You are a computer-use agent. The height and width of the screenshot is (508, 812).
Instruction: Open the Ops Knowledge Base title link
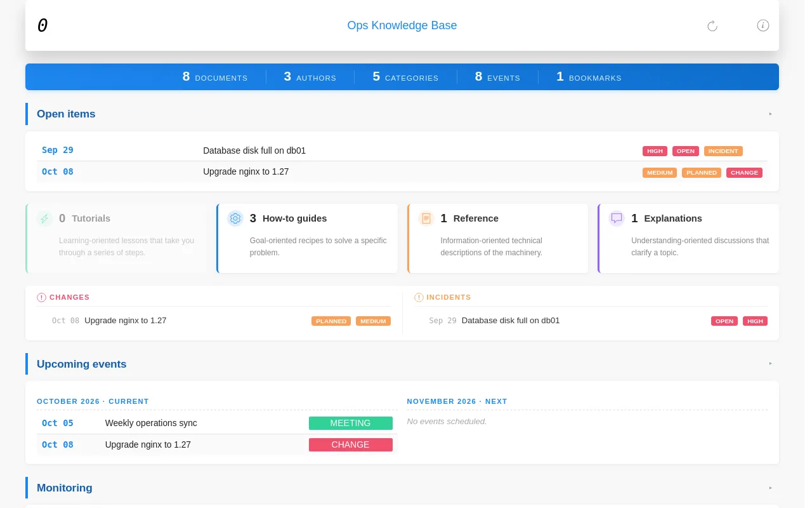402,25
